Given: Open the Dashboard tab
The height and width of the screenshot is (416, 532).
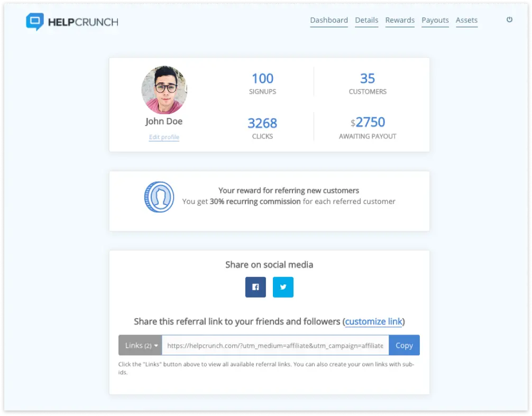Looking at the screenshot, I should coord(329,20).
